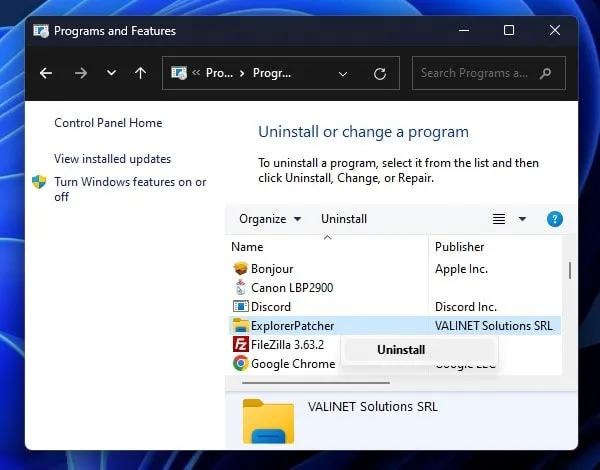Open Control Panel Home link
The height and width of the screenshot is (470, 600).
(108, 123)
